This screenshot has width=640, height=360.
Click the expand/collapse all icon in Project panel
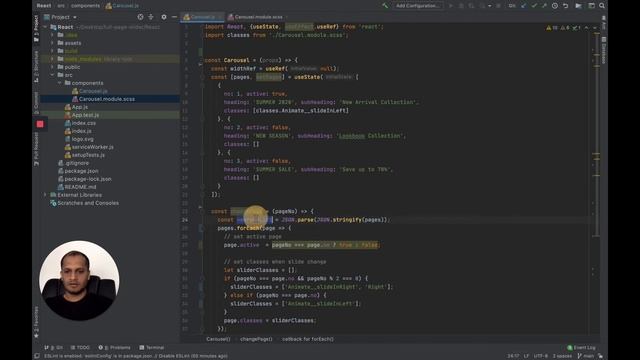coord(151,17)
